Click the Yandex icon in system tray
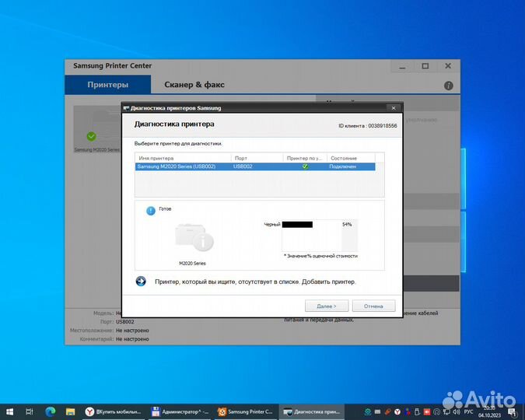 397,411
